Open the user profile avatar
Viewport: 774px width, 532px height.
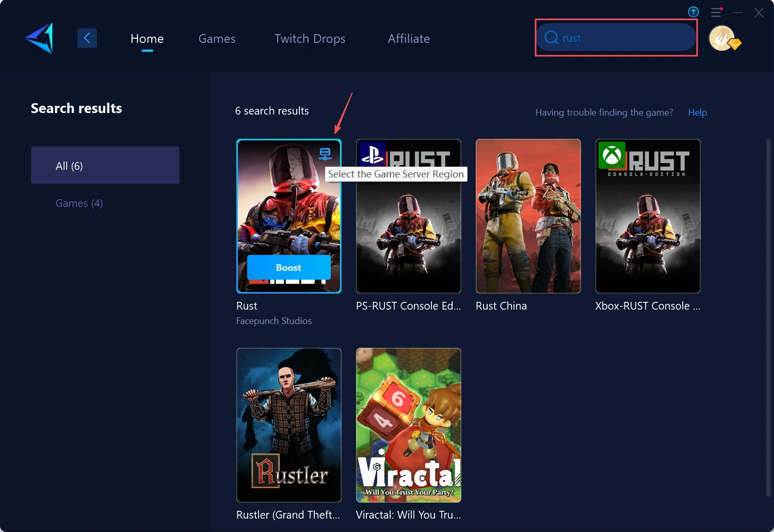[x=722, y=38]
